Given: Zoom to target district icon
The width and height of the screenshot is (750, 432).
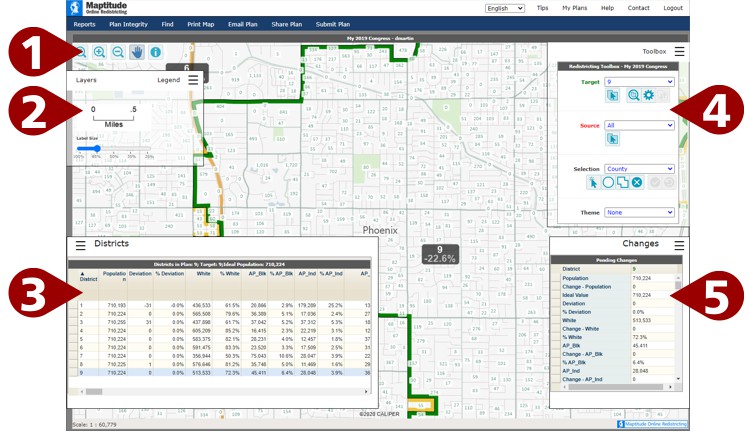Looking at the screenshot, I should tap(633, 95).
